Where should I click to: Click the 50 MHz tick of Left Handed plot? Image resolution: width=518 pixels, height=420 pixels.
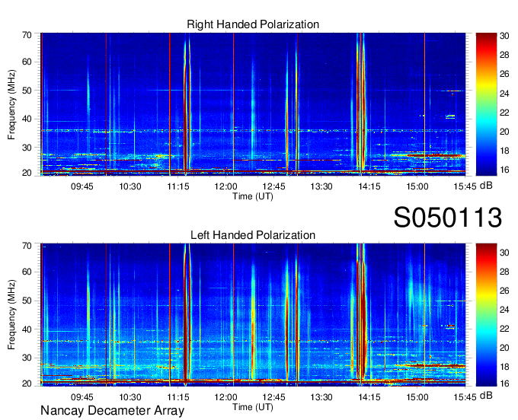coord(27,301)
